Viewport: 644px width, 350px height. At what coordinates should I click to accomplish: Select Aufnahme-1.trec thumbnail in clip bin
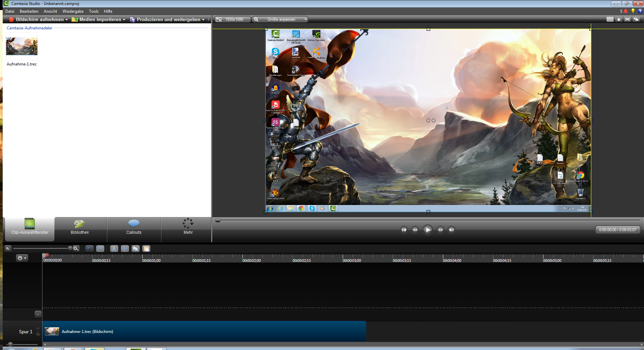[x=22, y=46]
